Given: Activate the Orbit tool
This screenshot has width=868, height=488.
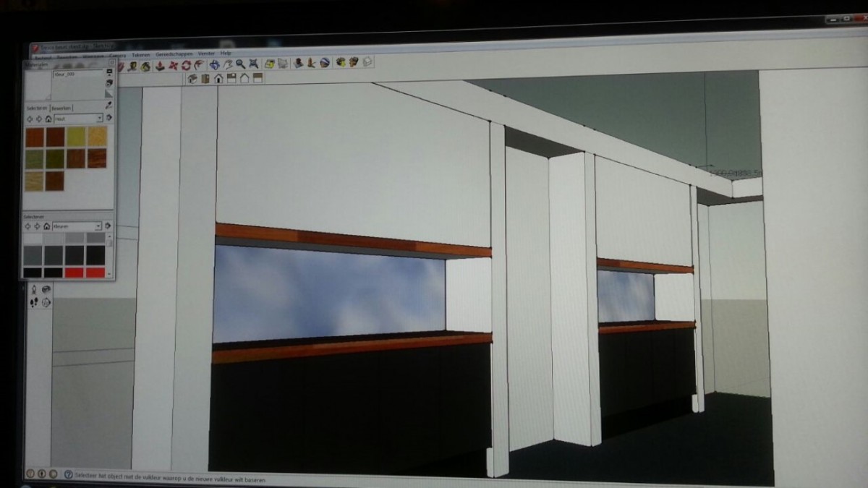Looking at the screenshot, I should click(215, 64).
